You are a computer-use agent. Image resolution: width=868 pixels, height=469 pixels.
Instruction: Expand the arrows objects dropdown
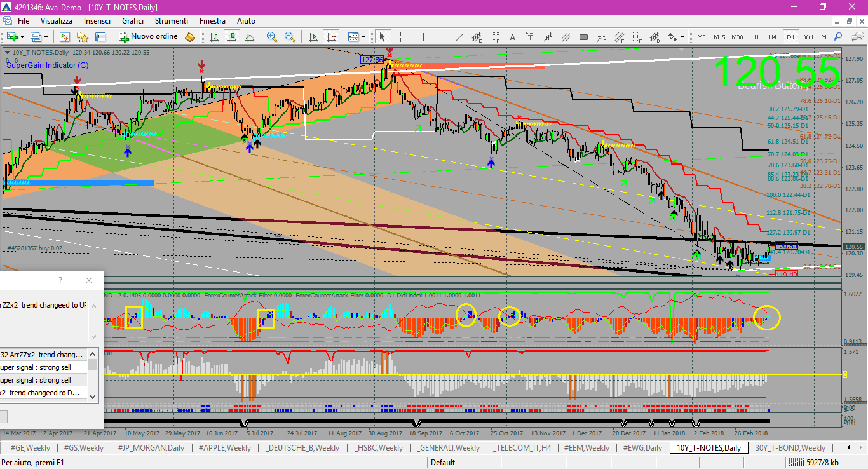click(682, 37)
